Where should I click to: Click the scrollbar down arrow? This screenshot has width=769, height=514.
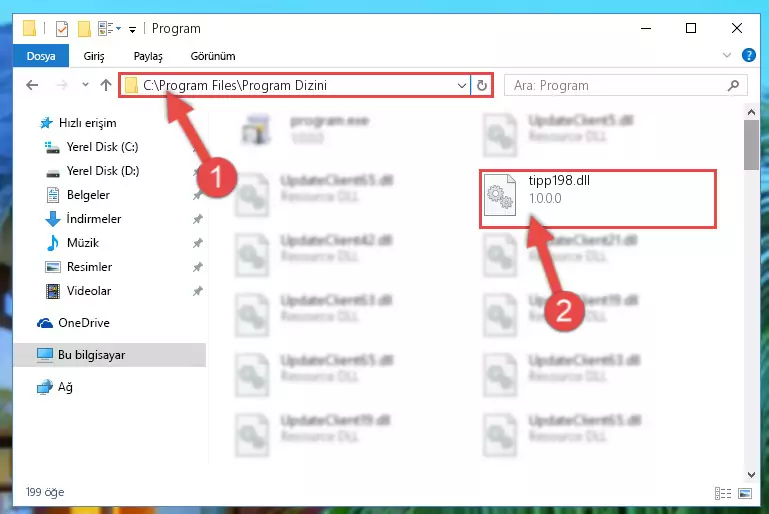[x=751, y=474]
